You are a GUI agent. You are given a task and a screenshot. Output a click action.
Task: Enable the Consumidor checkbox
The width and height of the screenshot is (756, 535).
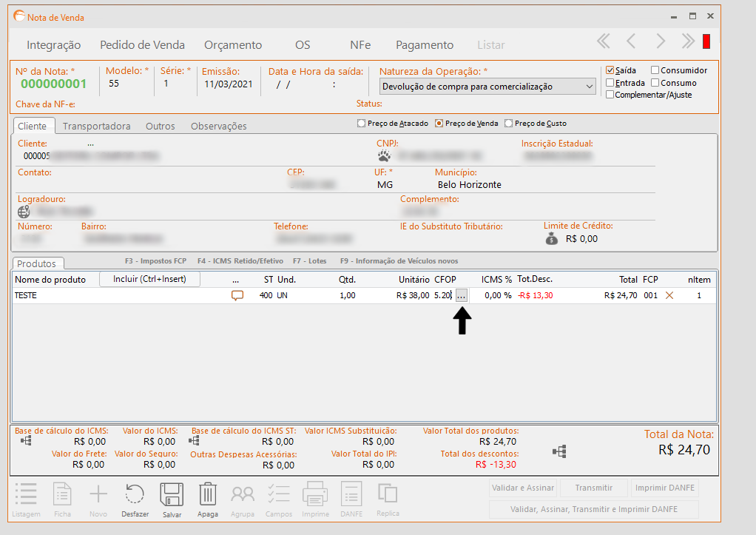coord(655,70)
